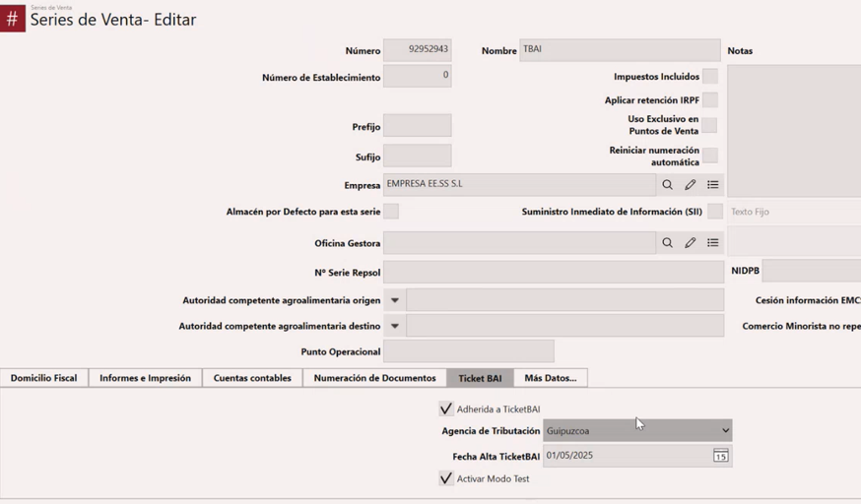Click the Empresa field EMPRESA EE.SS S.L
Screen dimensions: 861x504
click(x=519, y=185)
